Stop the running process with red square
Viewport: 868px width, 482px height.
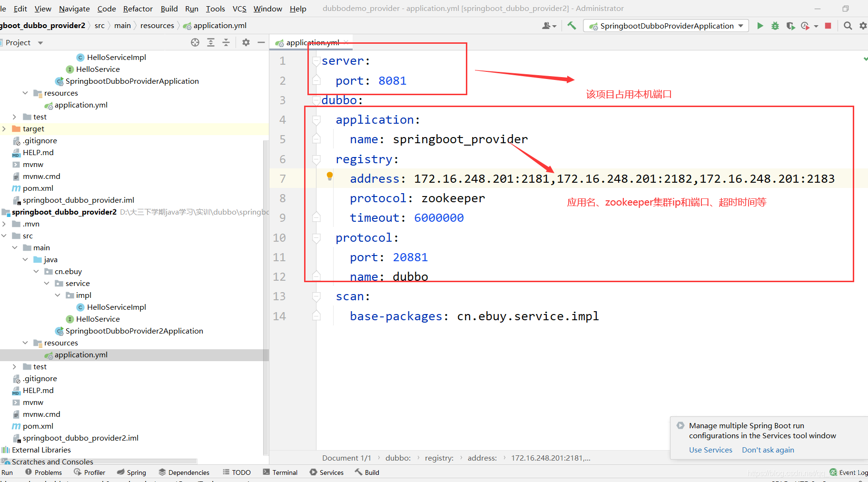pyautogui.click(x=828, y=26)
